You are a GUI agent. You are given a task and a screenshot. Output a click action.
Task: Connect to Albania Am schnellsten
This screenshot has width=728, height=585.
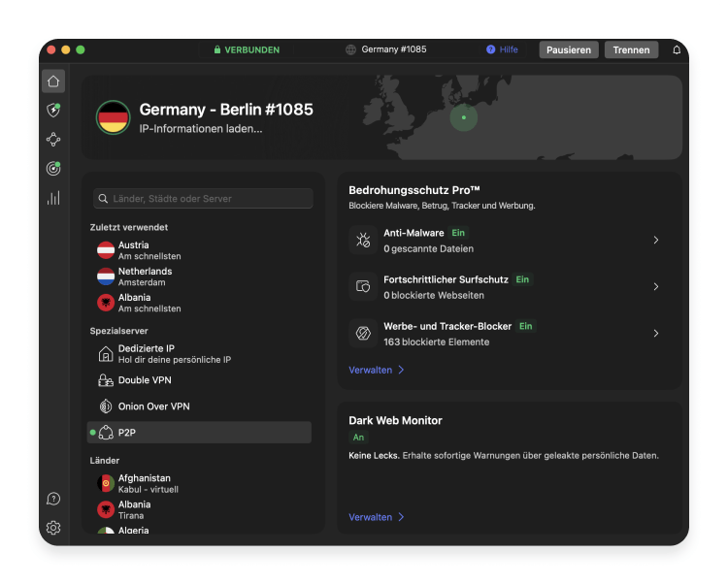(x=200, y=303)
